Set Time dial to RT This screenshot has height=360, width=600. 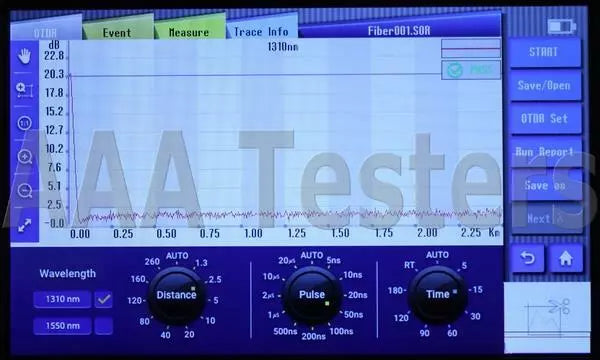pyautogui.click(x=409, y=265)
